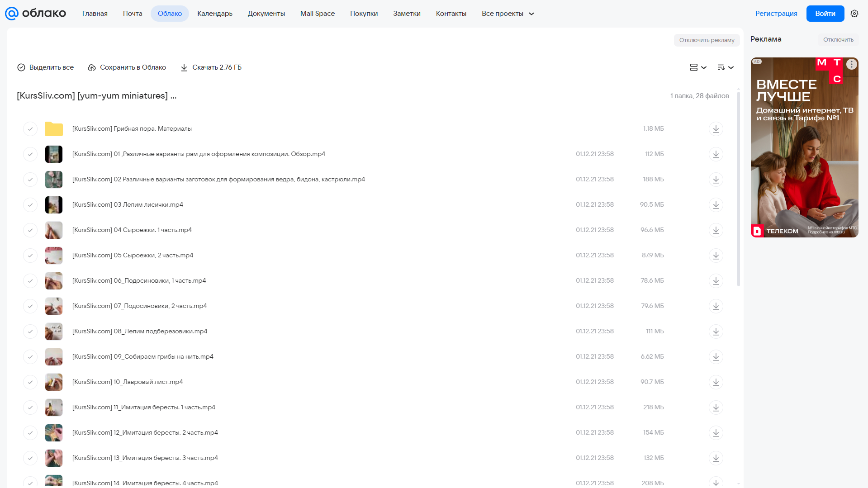Check the 12_Имитация бересты. 2 часть.mp4 checkbox

click(x=30, y=433)
